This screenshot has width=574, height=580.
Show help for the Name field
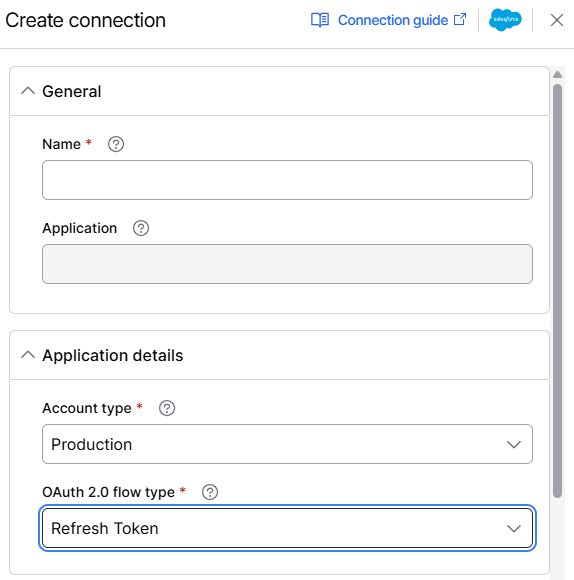click(116, 144)
